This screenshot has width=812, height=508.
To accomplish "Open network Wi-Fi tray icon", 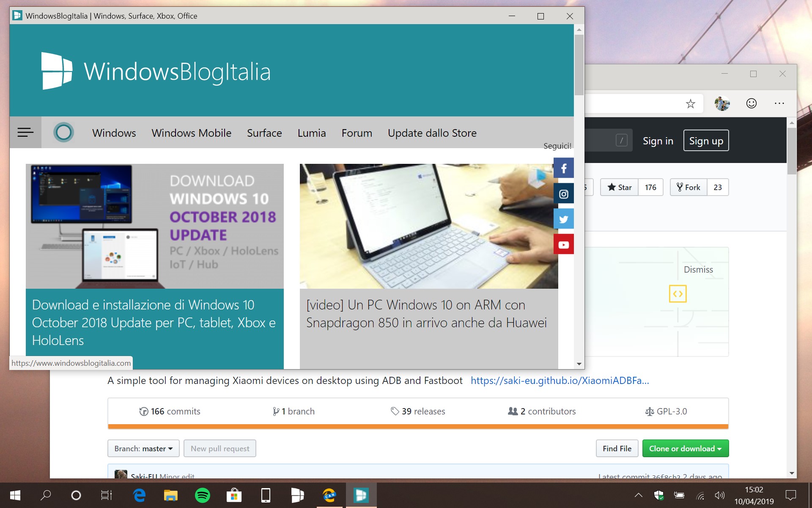I will click(700, 495).
